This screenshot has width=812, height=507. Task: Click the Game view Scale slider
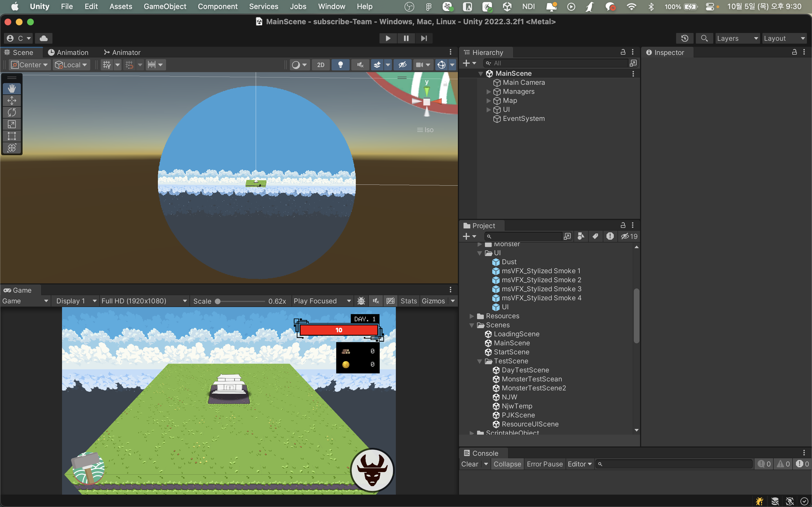click(x=241, y=301)
